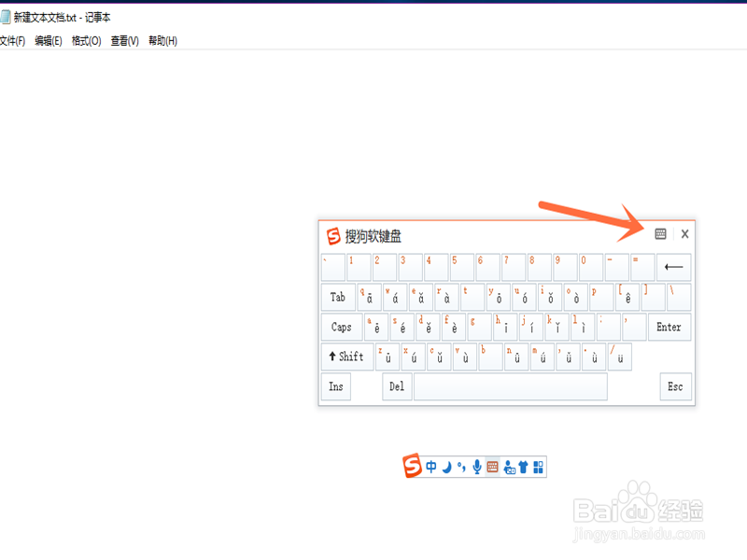Click the / key showing ü
The image size is (747, 560).
(620, 357)
